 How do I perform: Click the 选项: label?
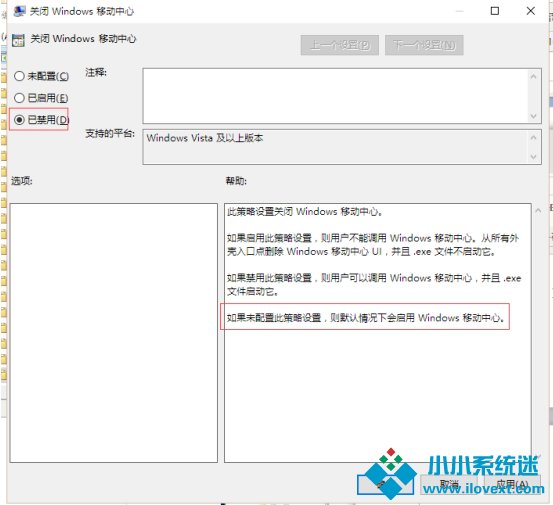[x=22, y=181]
